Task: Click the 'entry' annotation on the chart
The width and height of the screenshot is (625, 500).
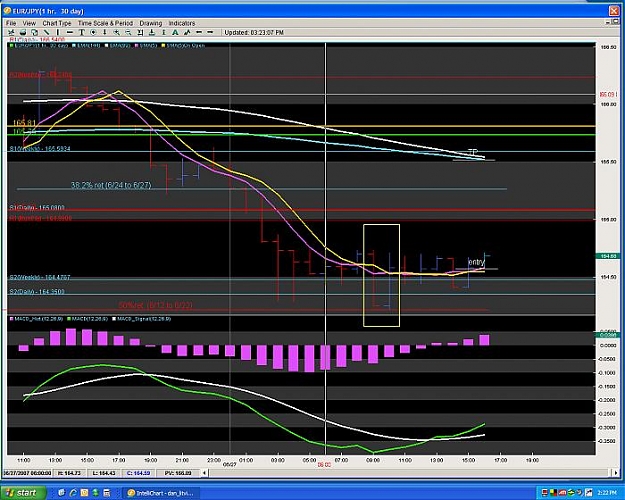Action: pos(476,262)
